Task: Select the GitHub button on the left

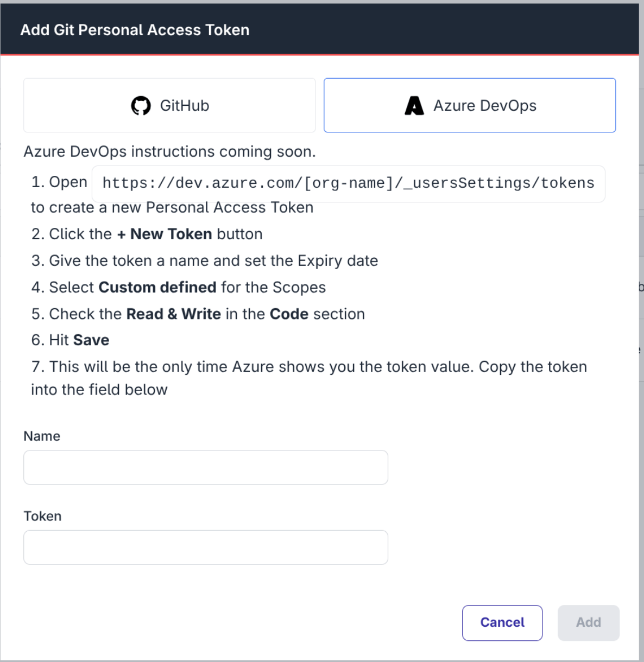Action: coord(169,105)
